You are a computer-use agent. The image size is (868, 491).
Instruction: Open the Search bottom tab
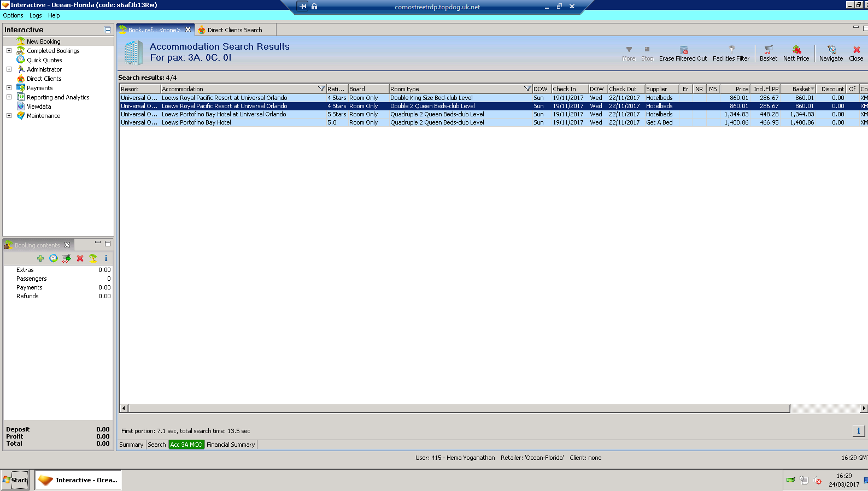tap(157, 445)
